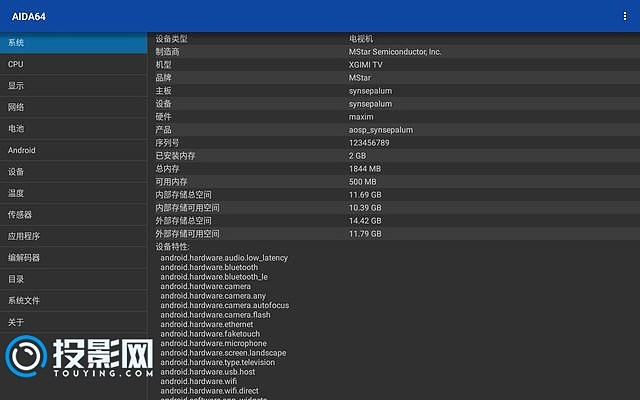Select 电池 in the sidebar
This screenshot has width=640, height=400.
[73, 129]
